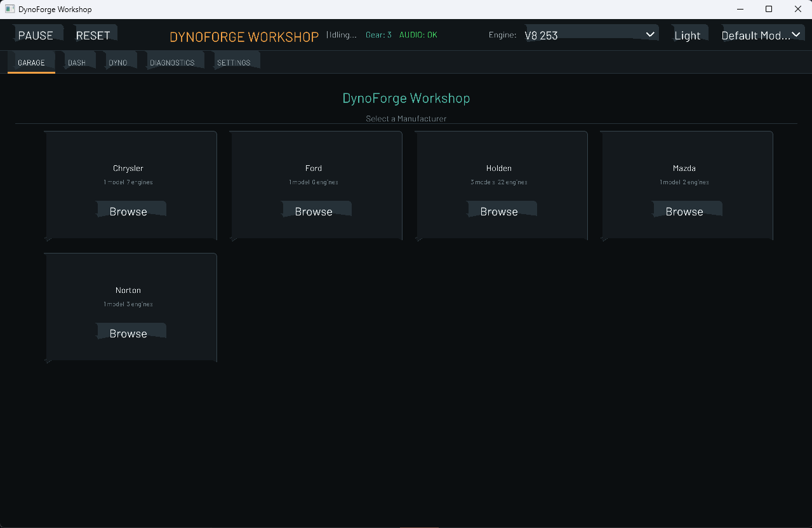Minimize the DynoForge Workshop window
This screenshot has height=528, width=812.
(740, 9)
